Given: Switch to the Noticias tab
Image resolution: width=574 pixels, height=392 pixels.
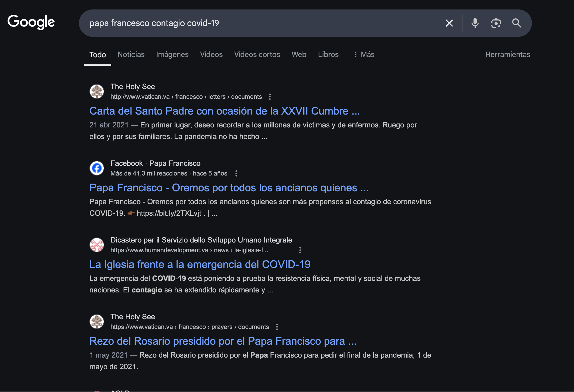Looking at the screenshot, I should pos(131,54).
